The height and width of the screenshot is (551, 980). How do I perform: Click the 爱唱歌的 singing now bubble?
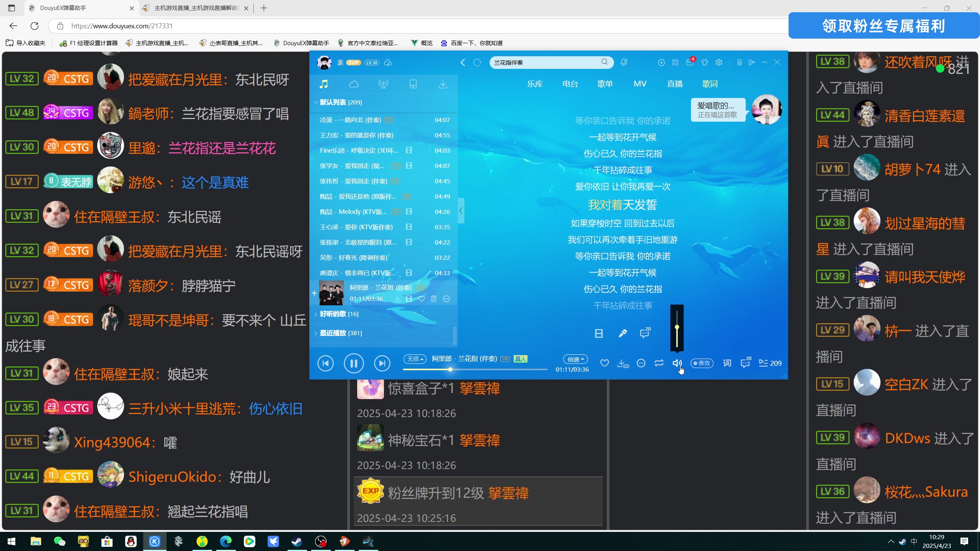click(x=718, y=110)
